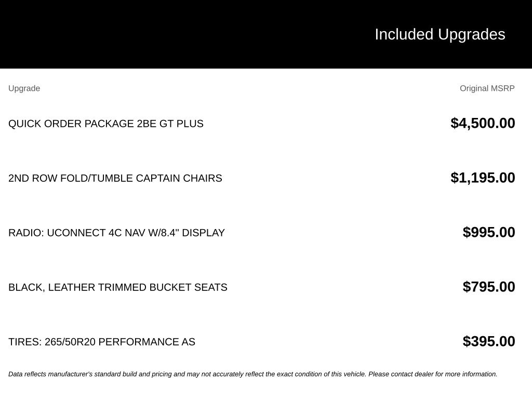Click the $795.00 price
The image size is (532, 399).
coord(489,287)
